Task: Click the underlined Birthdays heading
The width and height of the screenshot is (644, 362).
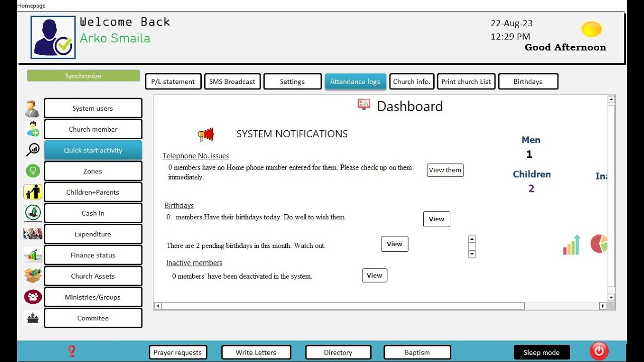Action: coord(179,205)
